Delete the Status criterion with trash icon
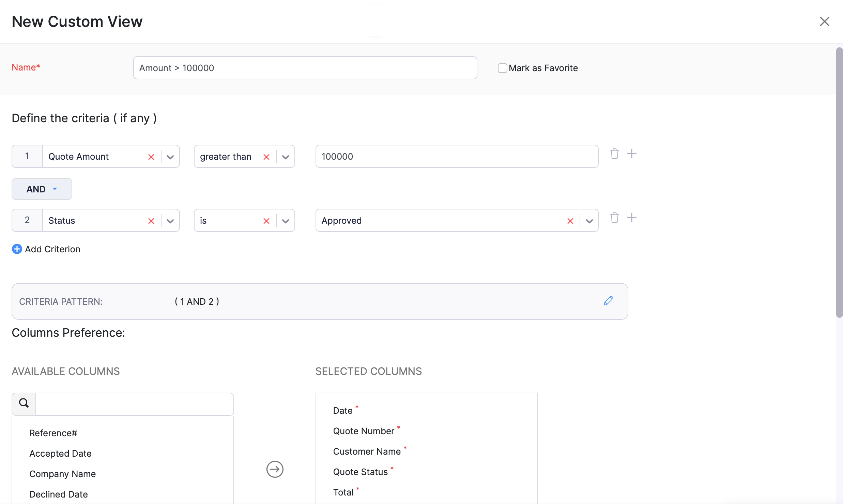 [x=614, y=218]
